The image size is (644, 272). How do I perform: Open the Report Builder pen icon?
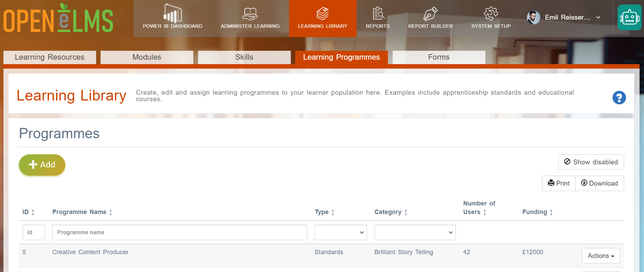click(430, 14)
